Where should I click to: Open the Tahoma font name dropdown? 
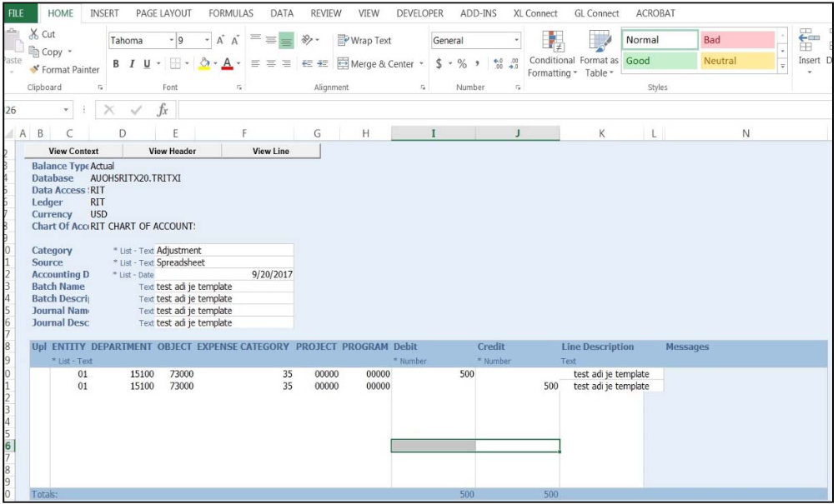[172, 40]
